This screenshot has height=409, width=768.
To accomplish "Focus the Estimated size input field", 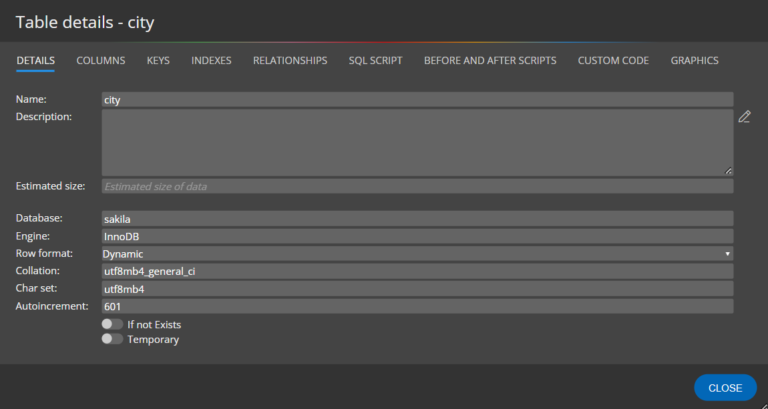I will point(417,186).
